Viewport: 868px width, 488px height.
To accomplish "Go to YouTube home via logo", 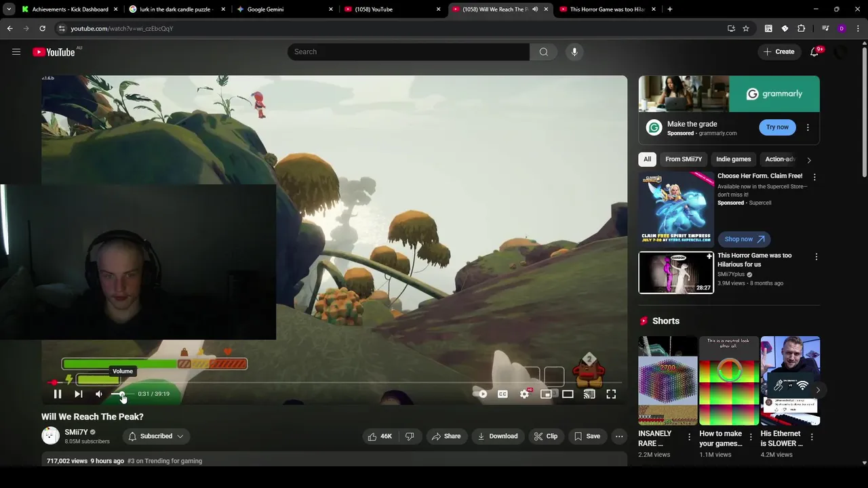I will 54,52.
